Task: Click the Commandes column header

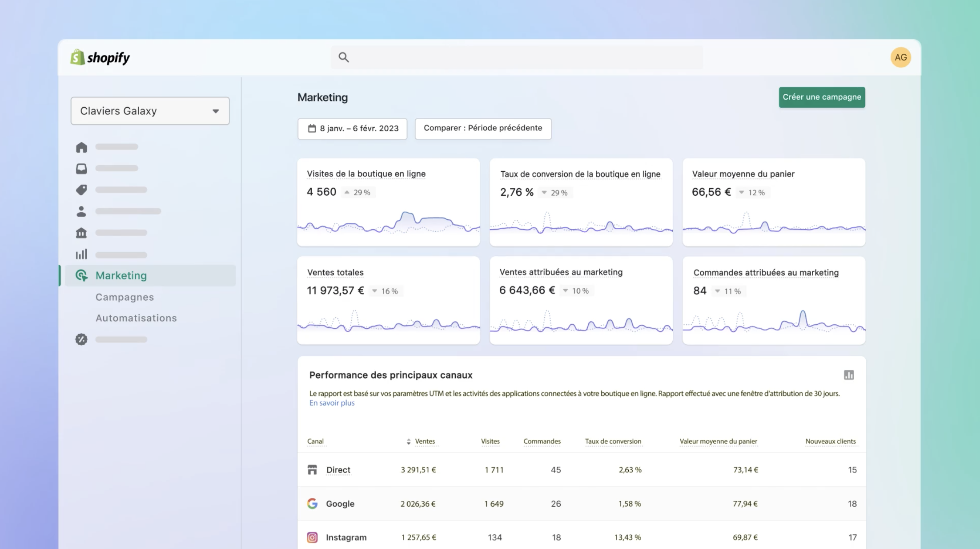Action: [542, 441]
